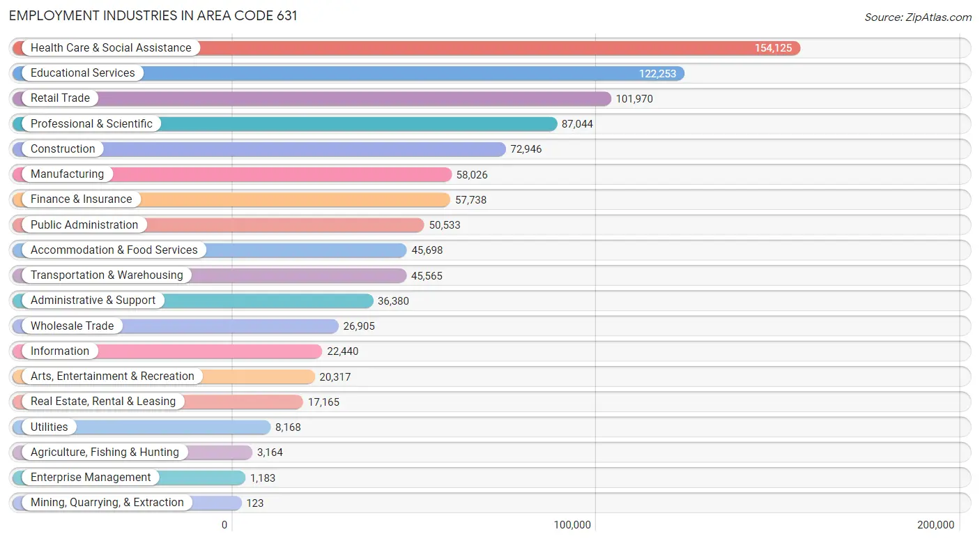Select the 101,970 Retail Trade value
Screen dimensions: 980x541
click(634, 99)
